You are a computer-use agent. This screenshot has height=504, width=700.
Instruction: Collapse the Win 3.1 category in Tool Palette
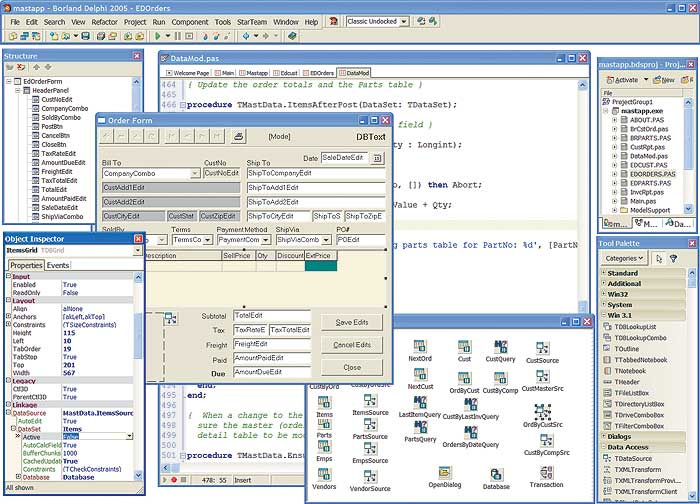tap(604, 315)
